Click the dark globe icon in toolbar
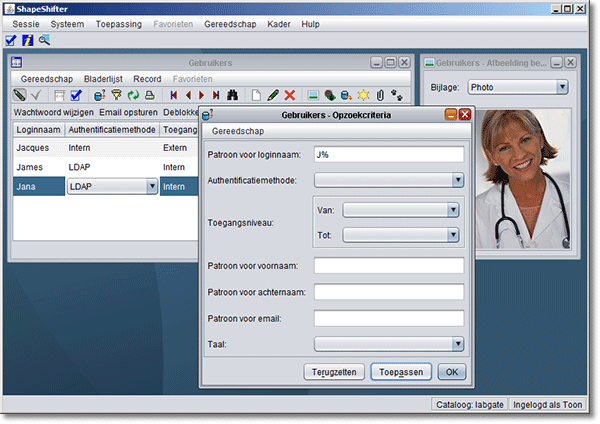This screenshot has height=424, width=600. tap(330, 95)
